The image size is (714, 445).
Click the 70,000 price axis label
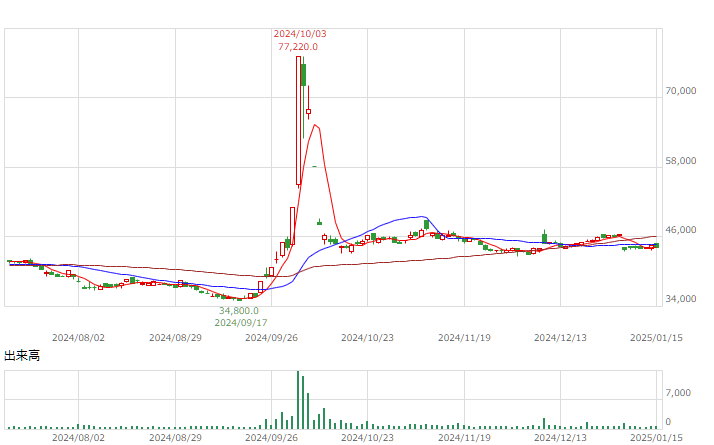tap(681, 91)
